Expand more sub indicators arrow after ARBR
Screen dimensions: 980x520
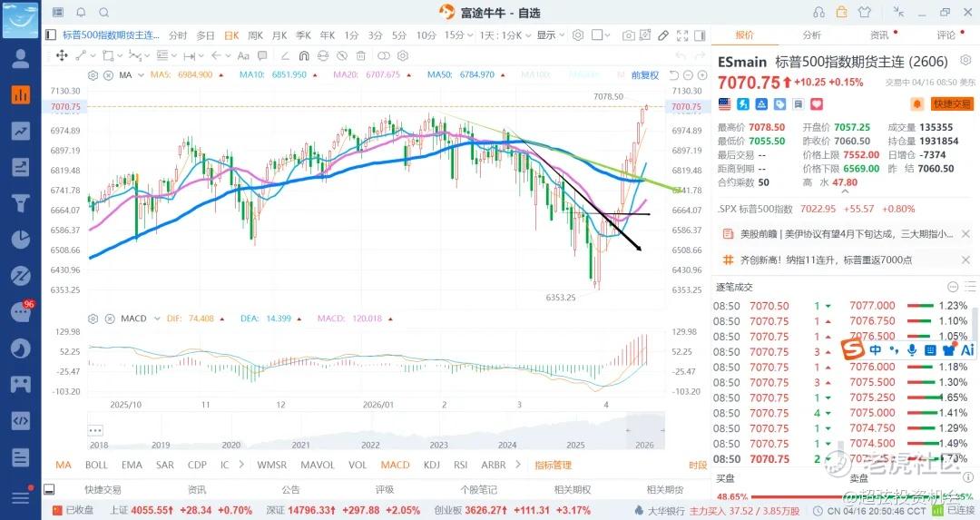tap(517, 465)
